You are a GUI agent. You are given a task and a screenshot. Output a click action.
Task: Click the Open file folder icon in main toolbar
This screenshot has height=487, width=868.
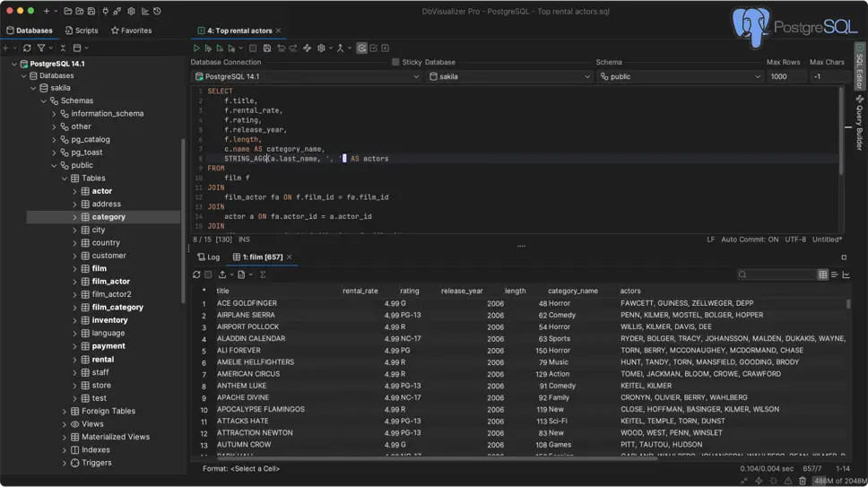67,11
